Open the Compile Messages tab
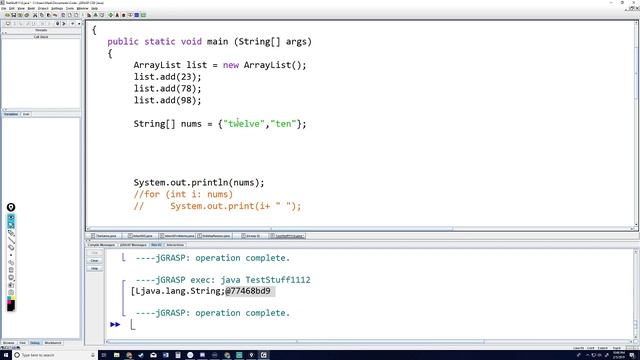 click(x=101, y=245)
